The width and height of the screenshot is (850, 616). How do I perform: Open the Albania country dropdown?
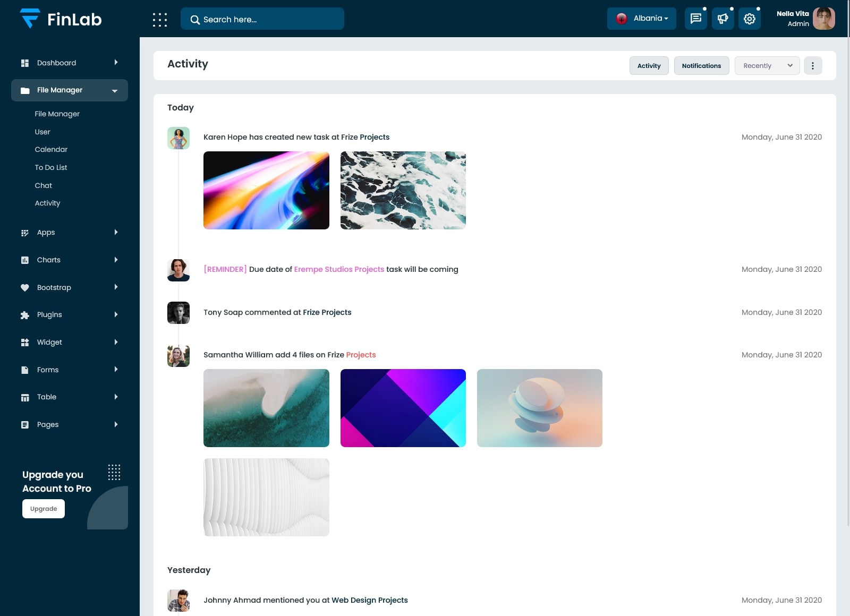coord(641,19)
